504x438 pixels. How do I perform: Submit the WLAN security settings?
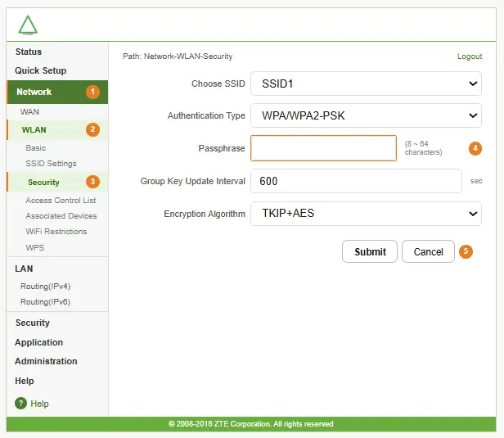[x=370, y=251]
